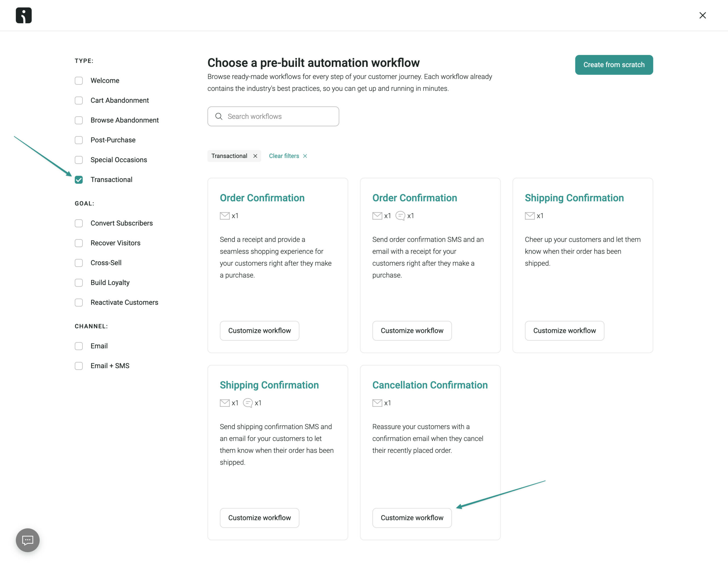This screenshot has height=564, width=728.
Task: Filter by Email + SMS channel checkbox
Action: click(x=79, y=366)
